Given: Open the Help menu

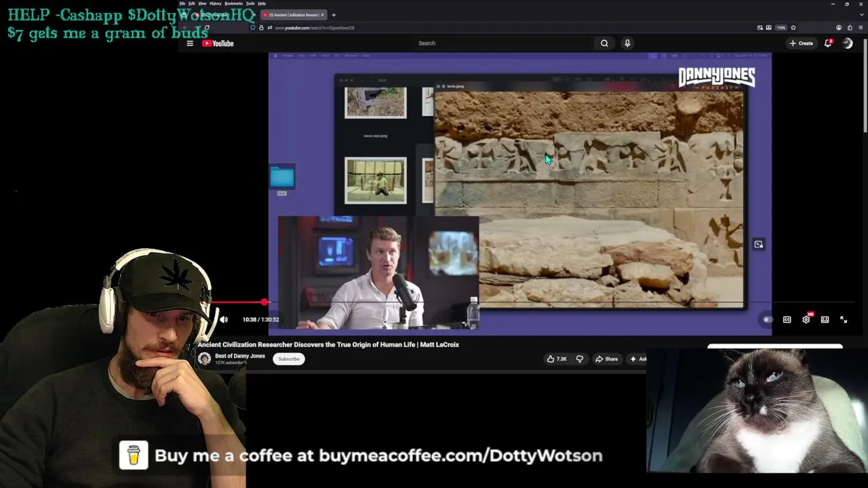Looking at the screenshot, I should click(x=262, y=3).
